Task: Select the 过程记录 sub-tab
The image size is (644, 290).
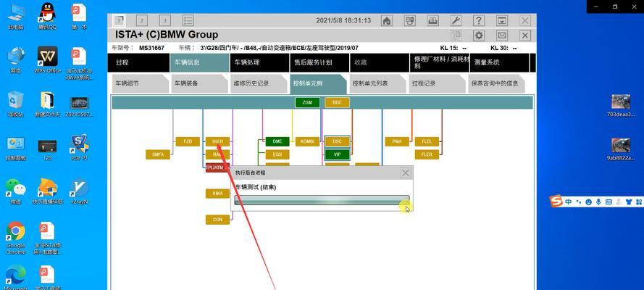Action: (437, 83)
